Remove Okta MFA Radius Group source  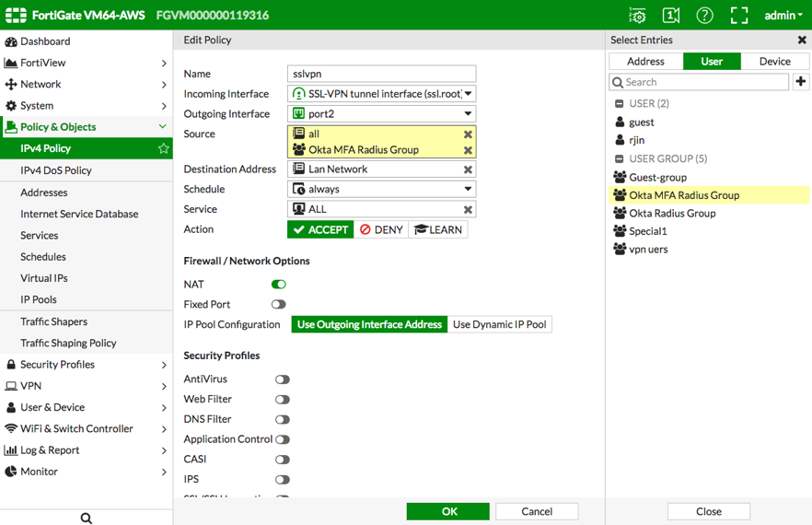tap(468, 150)
